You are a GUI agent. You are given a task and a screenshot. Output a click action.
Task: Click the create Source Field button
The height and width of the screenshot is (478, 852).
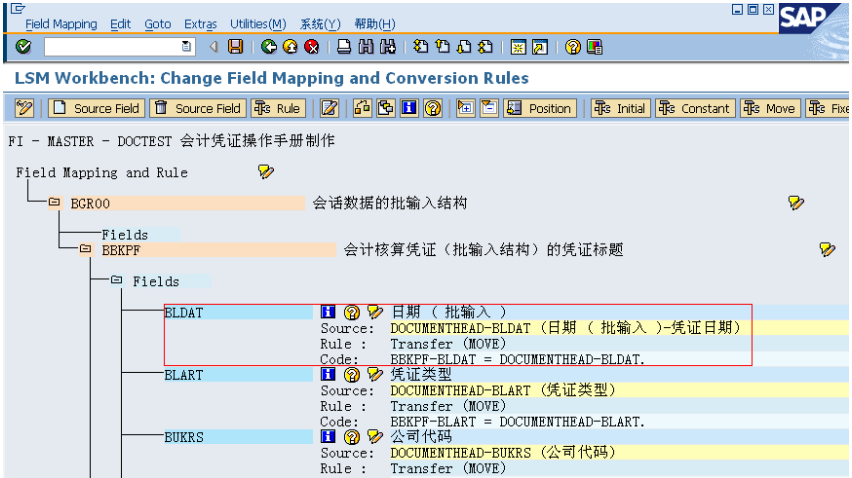[97, 108]
